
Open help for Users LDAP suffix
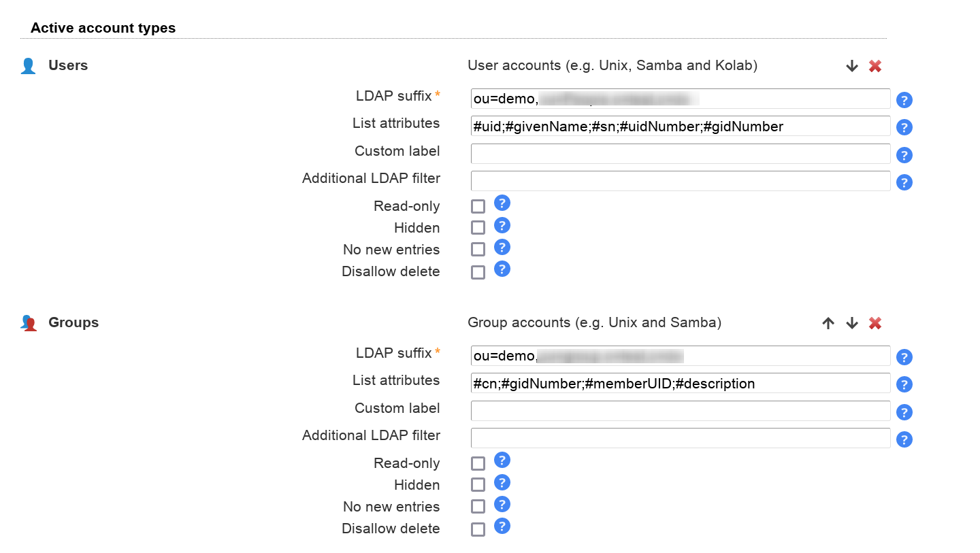904,100
